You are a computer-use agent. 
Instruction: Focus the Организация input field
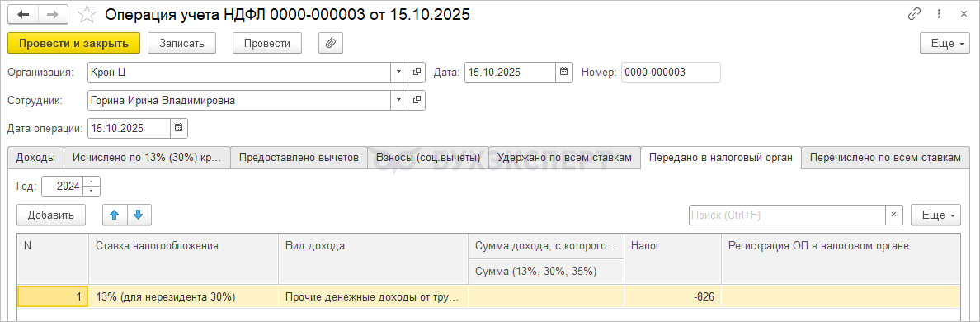pyautogui.click(x=239, y=72)
